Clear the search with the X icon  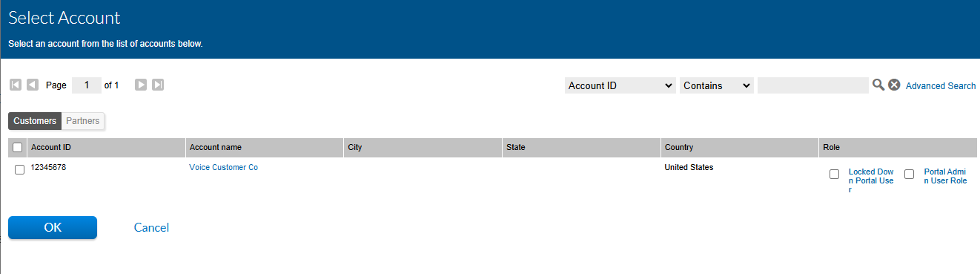tap(894, 85)
